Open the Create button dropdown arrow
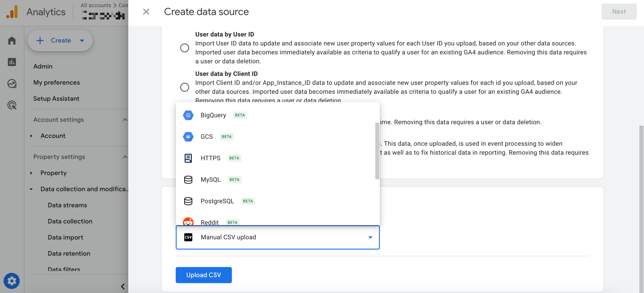Viewport: 644px width, 293px height. [x=82, y=41]
